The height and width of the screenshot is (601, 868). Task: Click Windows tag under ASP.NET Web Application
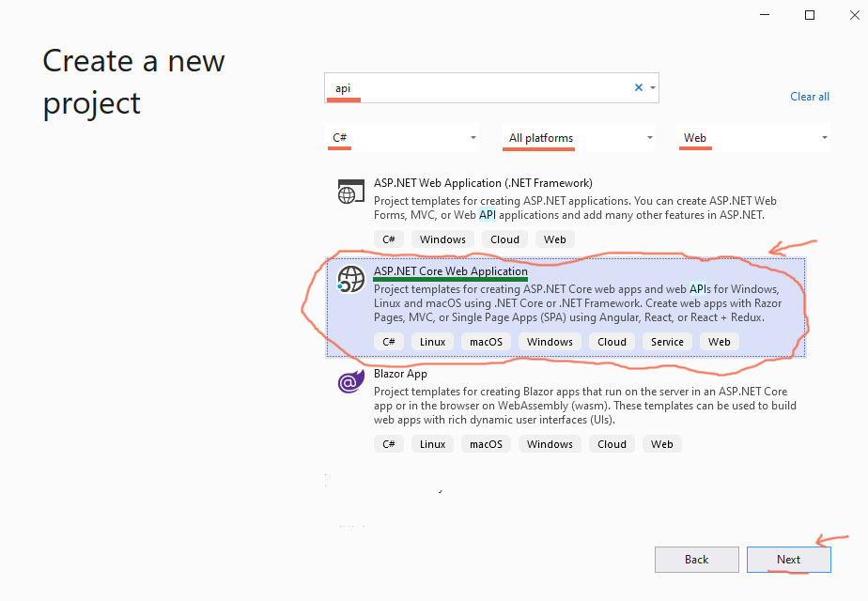[x=442, y=239]
